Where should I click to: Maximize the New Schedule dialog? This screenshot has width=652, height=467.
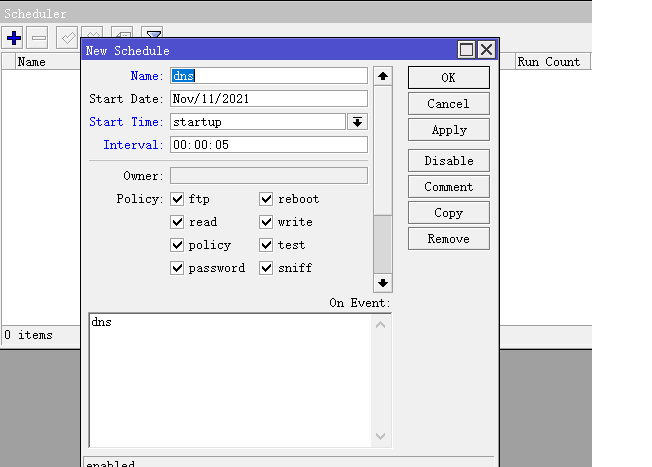point(467,50)
